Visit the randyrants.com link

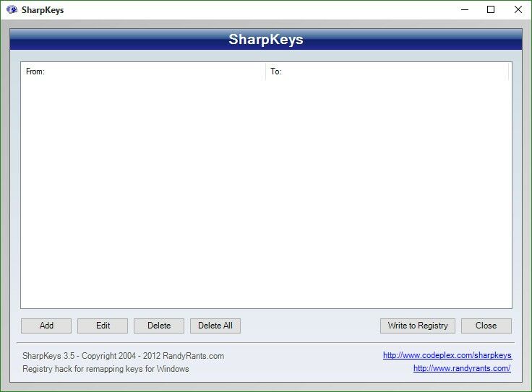(x=462, y=368)
